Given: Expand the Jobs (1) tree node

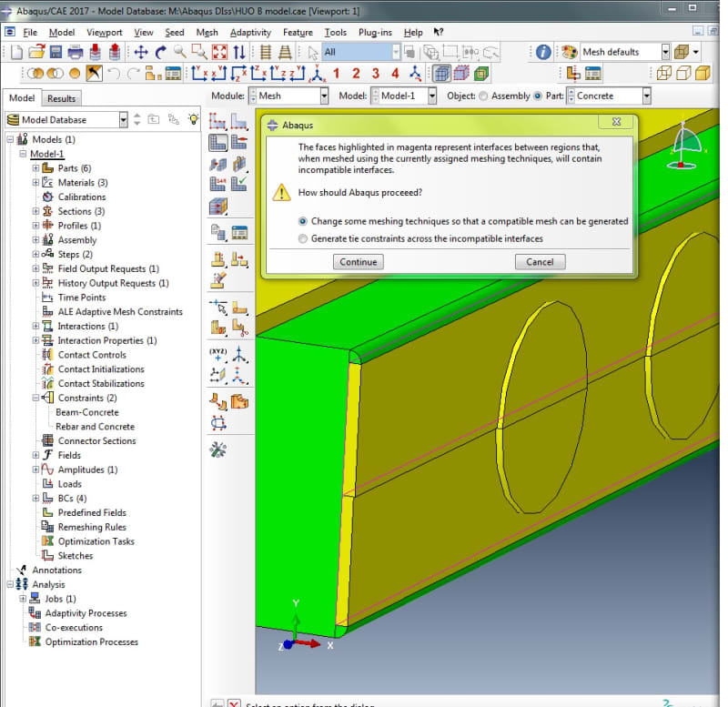Looking at the screenshot, I should pyautogui.click(x=23, y=599).
